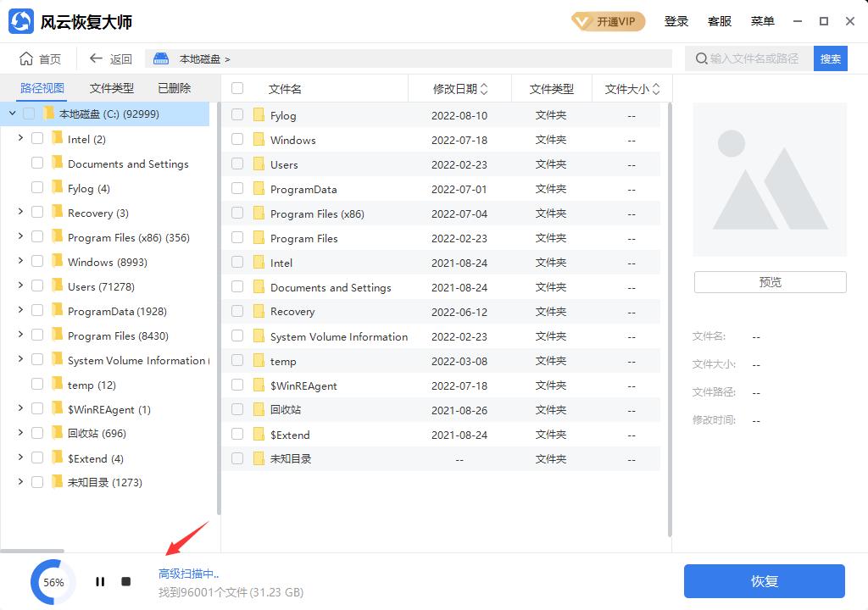Click the file name search input field
Screen dimensions: 868x610
[x=754, y=58]
